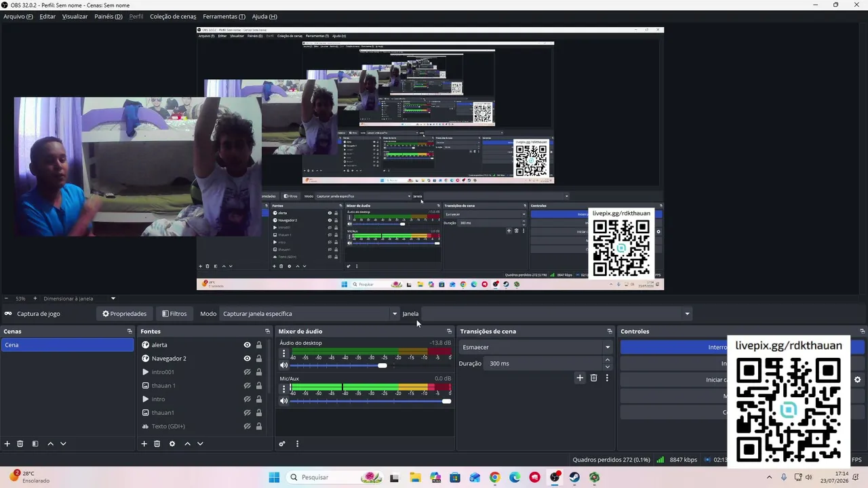This screenshot has height=488, width=868.
Task: Undock the Mixer de áudio panel
Action: coord(449,331)
